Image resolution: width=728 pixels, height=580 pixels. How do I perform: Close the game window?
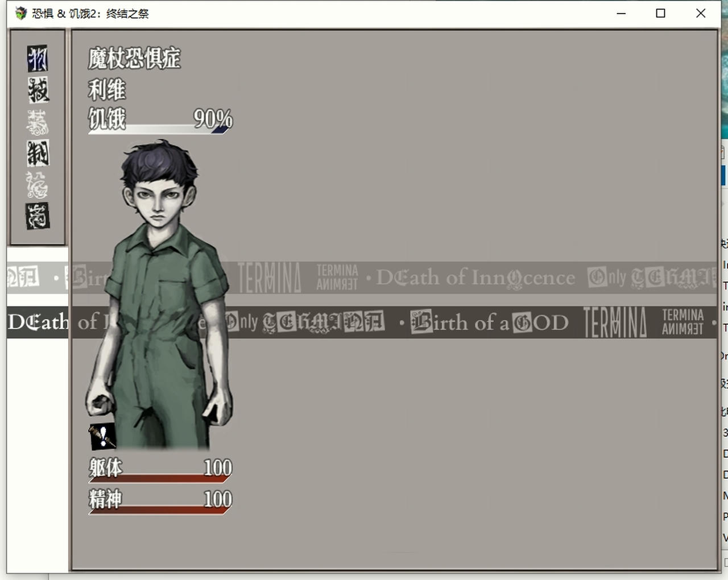coord(701,13)
